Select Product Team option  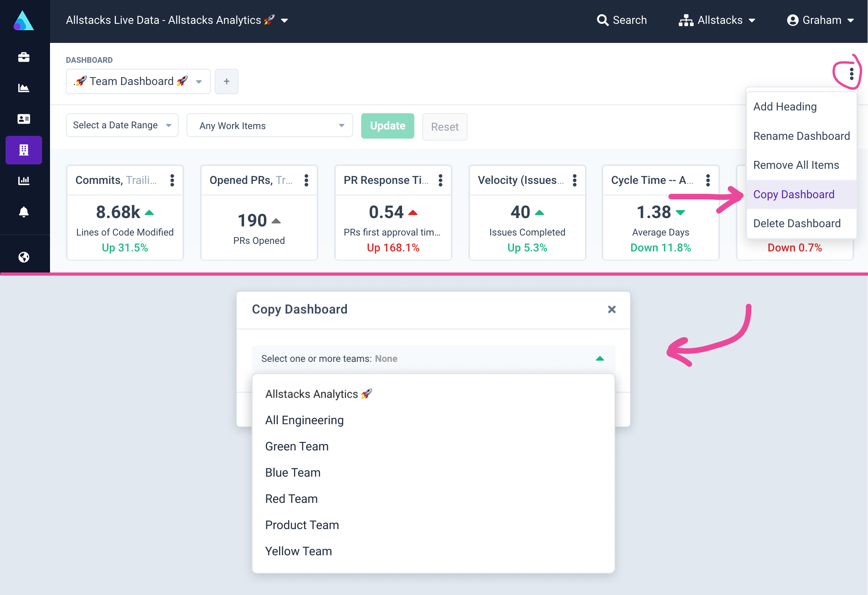point(433,525)
